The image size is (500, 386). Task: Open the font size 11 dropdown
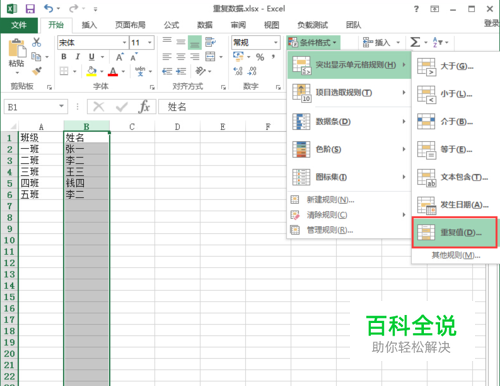(x=150, y=43)
